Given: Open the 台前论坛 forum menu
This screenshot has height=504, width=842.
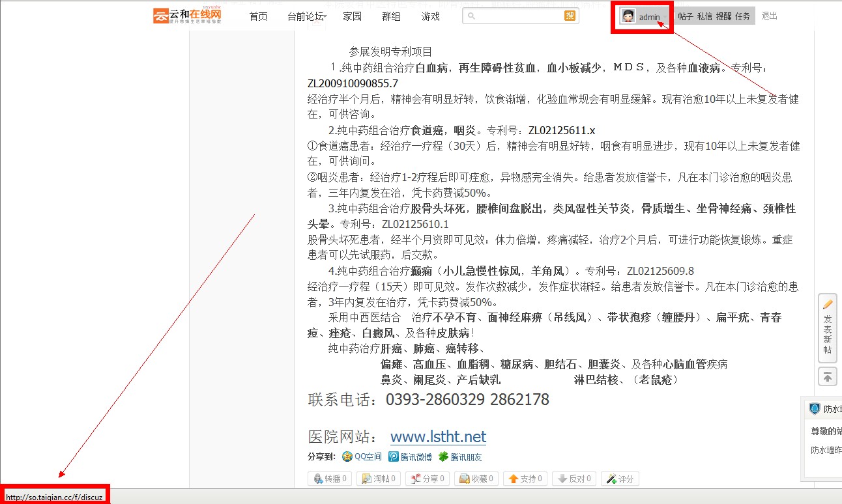Looking at the screenshot, I should coord(306,17).
